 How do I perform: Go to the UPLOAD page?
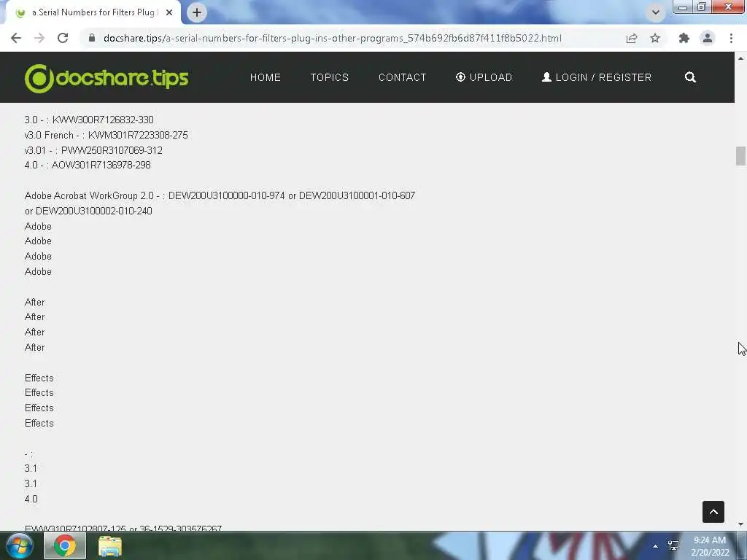coord(484,77)
